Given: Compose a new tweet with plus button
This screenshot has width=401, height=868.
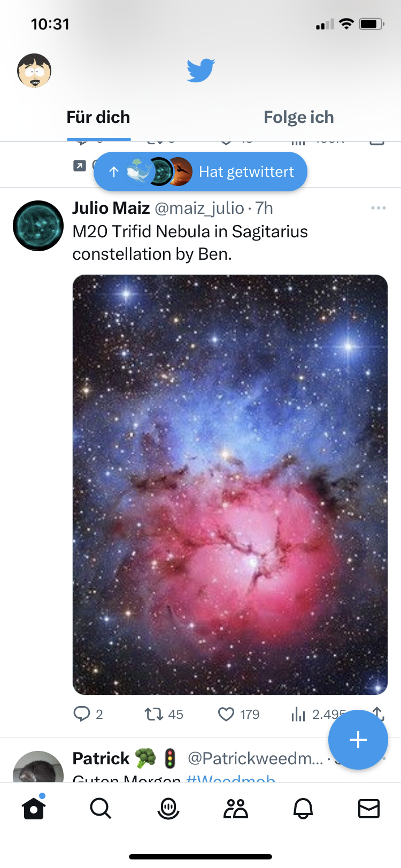Looking at the screenshot, I should tap(358, 740).
